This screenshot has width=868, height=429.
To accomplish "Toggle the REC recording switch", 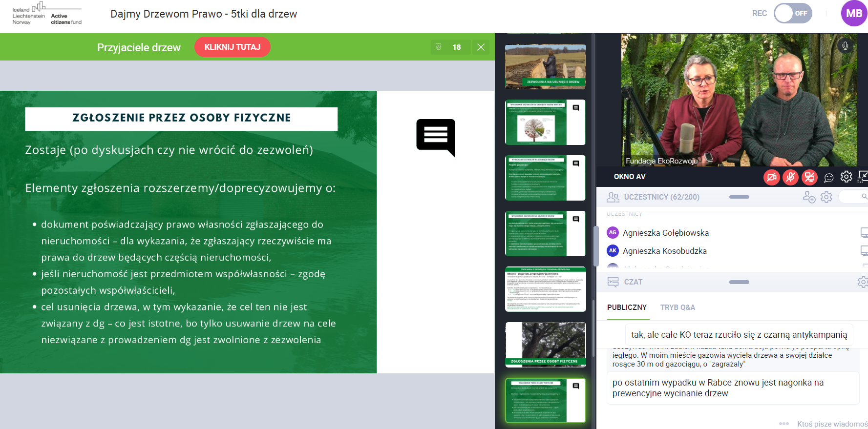I will click(792, 13).
